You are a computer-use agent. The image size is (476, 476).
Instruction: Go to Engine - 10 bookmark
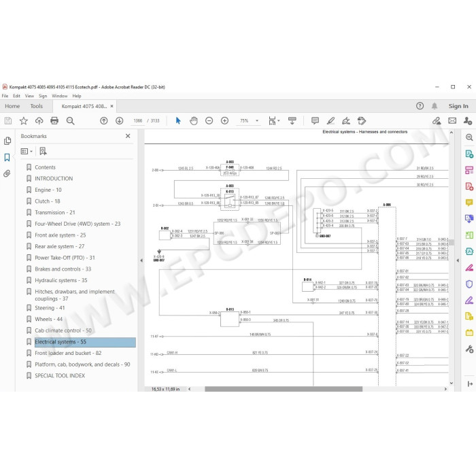(x=48, y=190)
